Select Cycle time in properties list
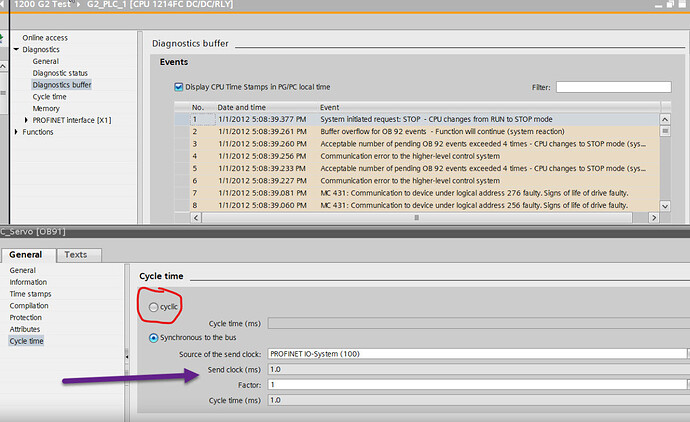This screenshot has width=690, height=422. click(26, 341)
